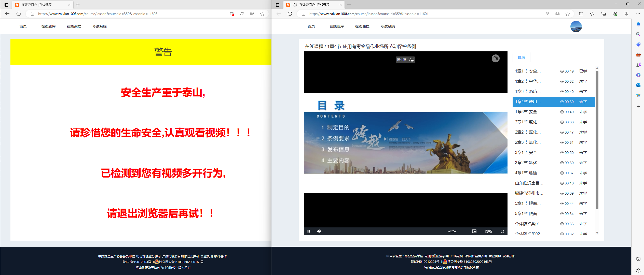Open Collections in the right toolbar

pyautogui.click(x=604, y=14)
